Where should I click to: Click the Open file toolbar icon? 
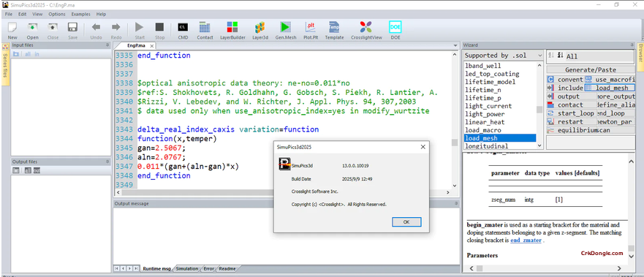32,28
